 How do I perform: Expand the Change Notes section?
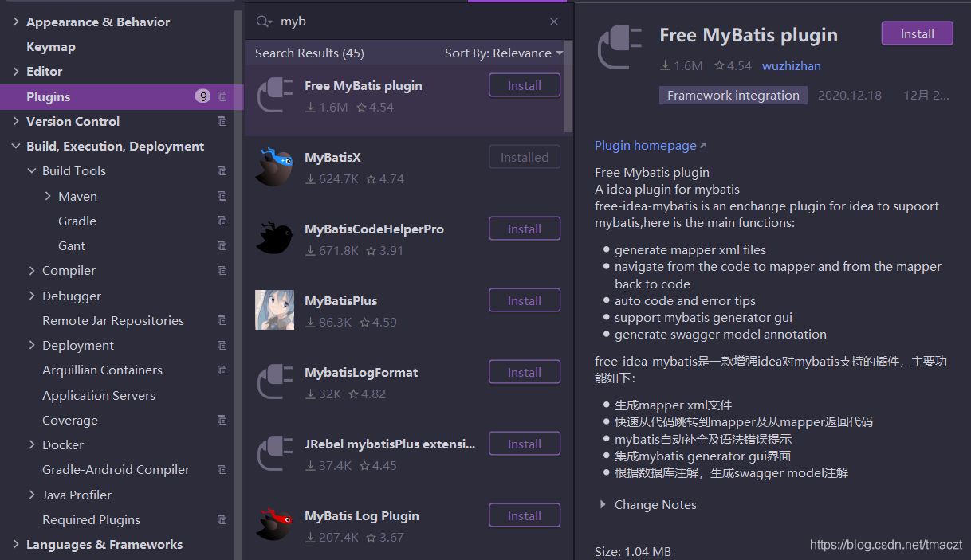click(603, 504)
